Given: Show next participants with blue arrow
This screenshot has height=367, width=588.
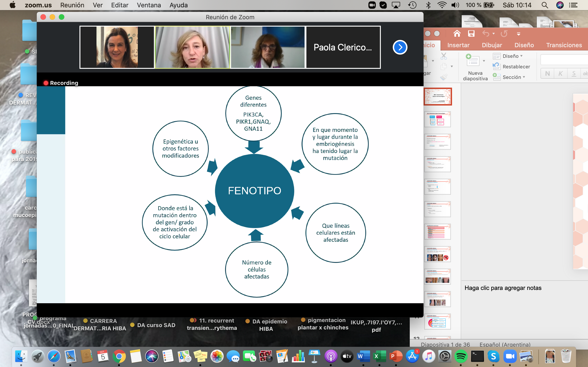Looking at the screenshot, I should point(400,47).
